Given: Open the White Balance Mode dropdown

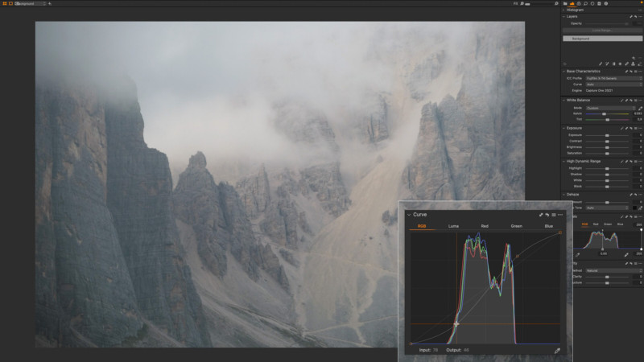Looking at the screenshot, I should click(611, 108).
